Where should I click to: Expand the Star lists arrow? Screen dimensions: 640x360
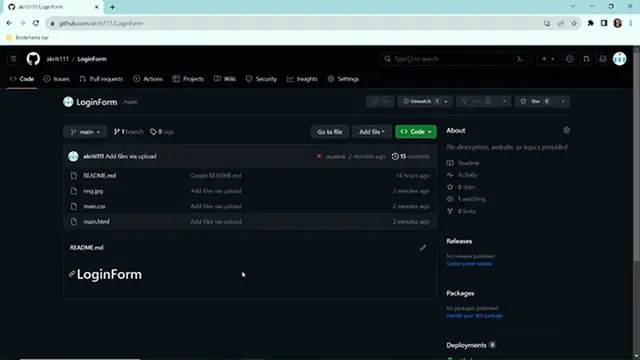pos(563,101)
